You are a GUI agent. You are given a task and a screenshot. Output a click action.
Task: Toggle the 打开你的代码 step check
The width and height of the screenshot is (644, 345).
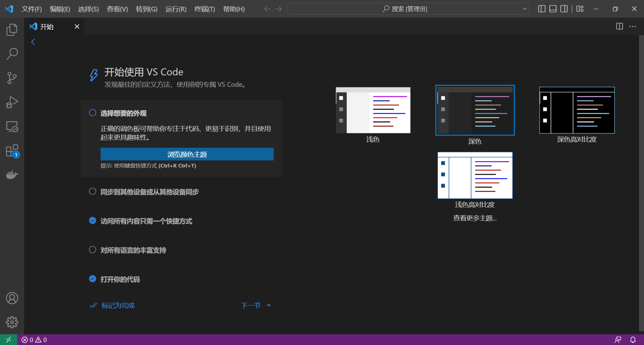pyautogui.click(x=93, y=279)
